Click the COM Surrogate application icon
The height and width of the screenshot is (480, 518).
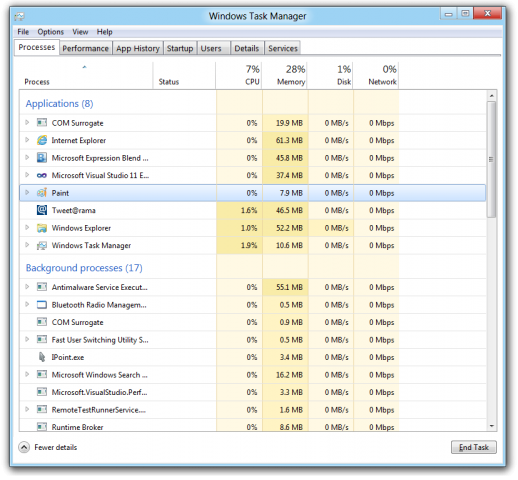42,123
